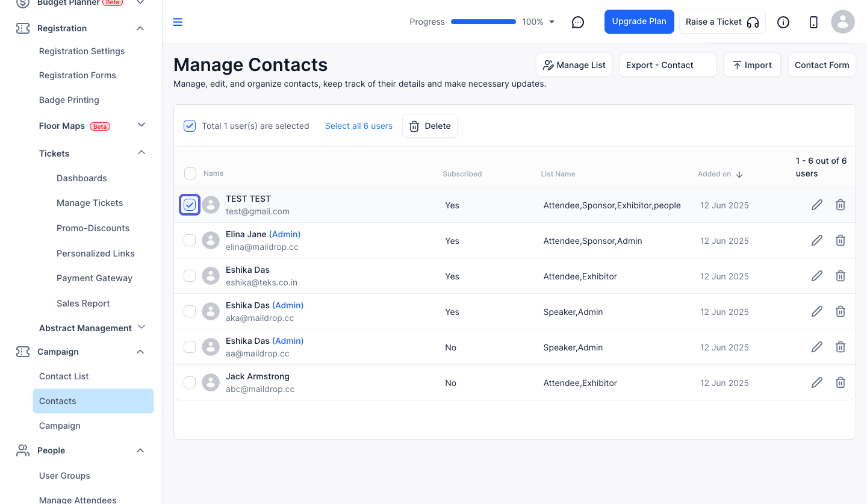Image resolution: width=867 pixels, height=504 pixels.
Task: Delete eshika@teks.co.in contact with trash icon
Action: 841,276
